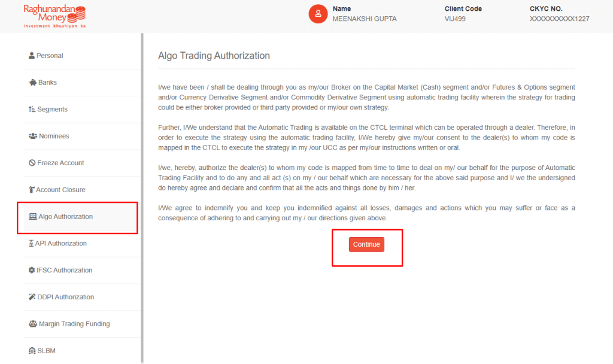Open DDPI Authorization page
This screenshot has width=613, height=364.
click(82, 297)
